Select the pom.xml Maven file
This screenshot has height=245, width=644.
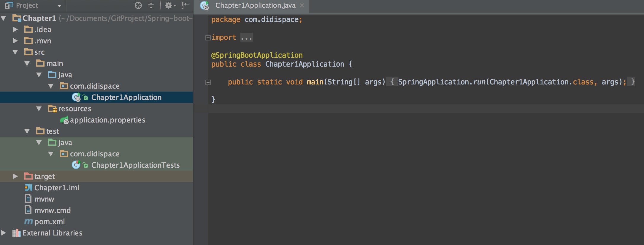click(50, 222)
